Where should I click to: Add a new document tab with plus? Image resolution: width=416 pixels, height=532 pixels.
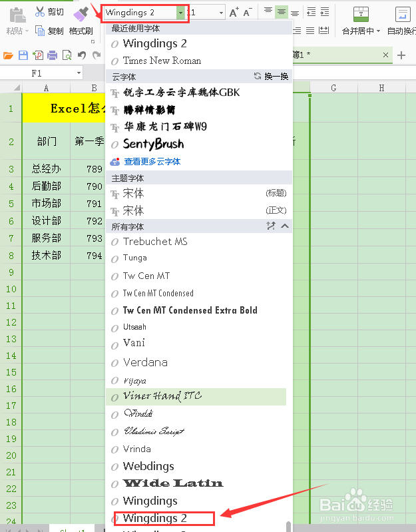point(401,55)
